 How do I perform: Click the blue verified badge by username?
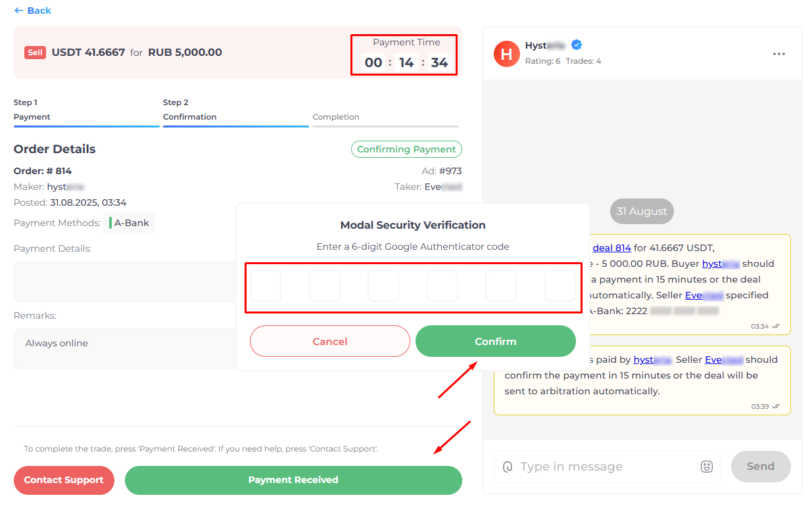pyautogui.click(x=577, y=45)
